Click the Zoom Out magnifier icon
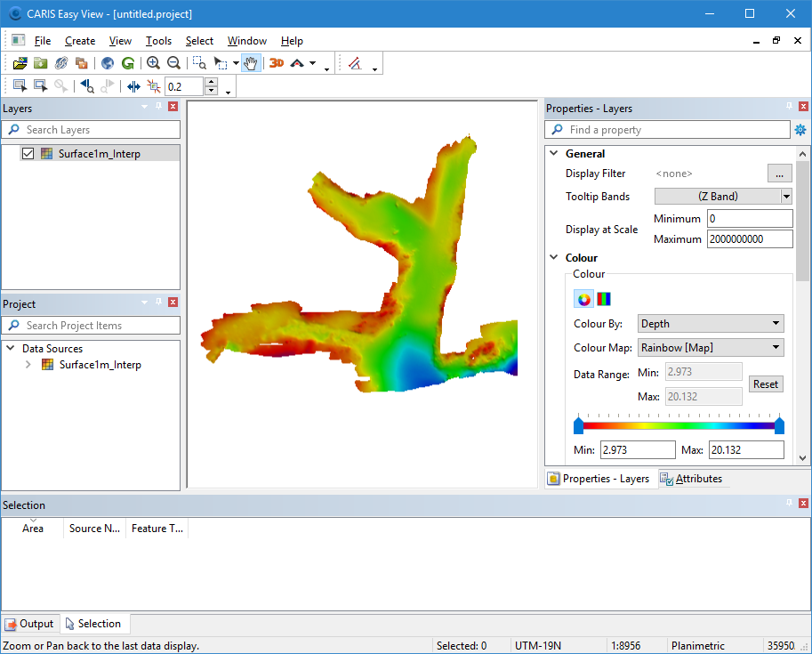 173,63
